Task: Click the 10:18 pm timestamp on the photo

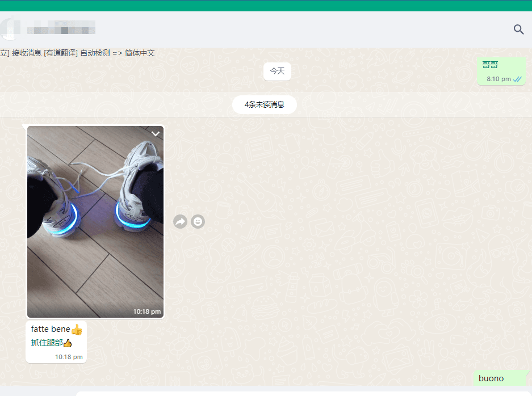Action: click(146, 311)
